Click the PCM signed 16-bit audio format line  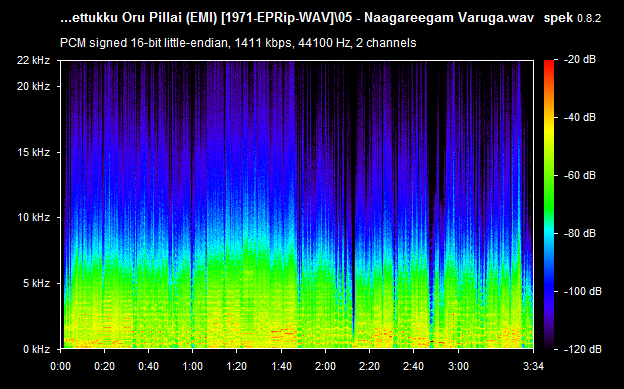point(238,43)
